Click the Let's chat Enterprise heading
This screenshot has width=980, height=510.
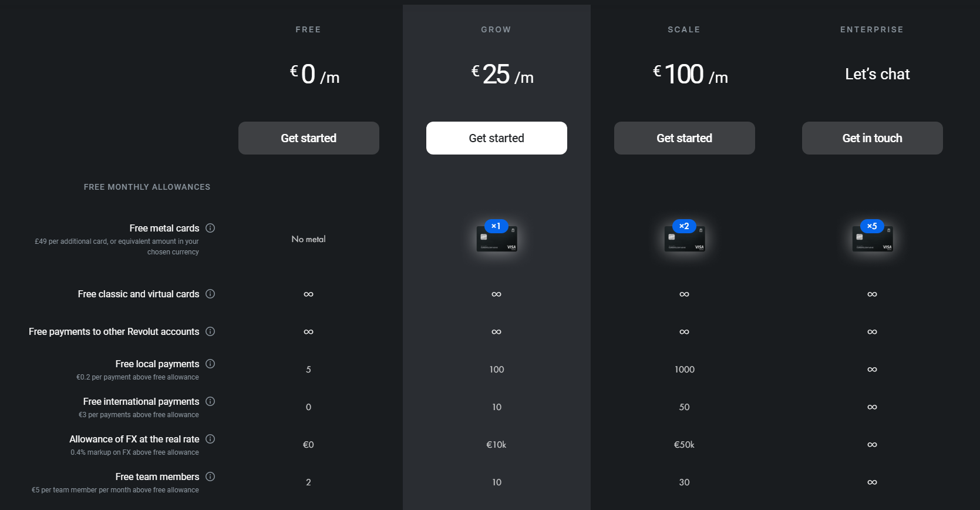tap(877, 74)
